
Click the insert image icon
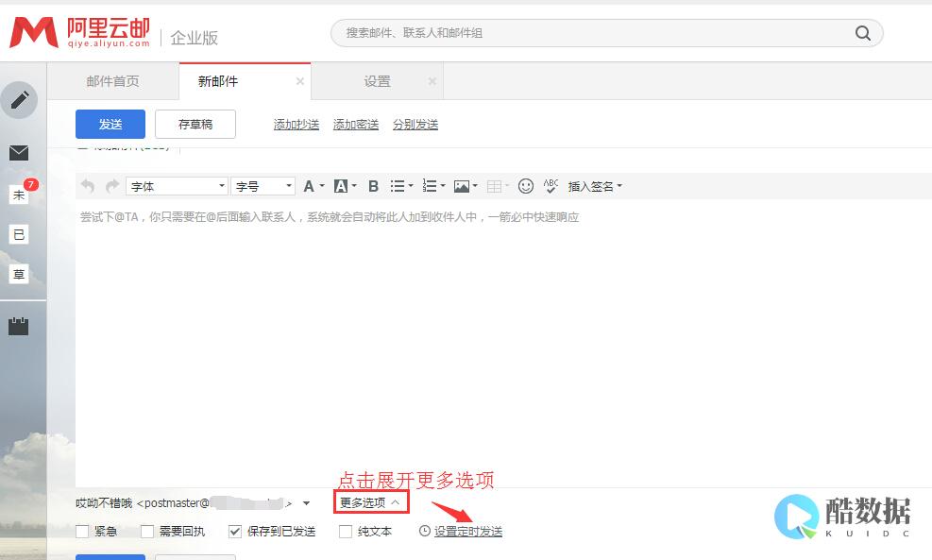pos(461,186)
